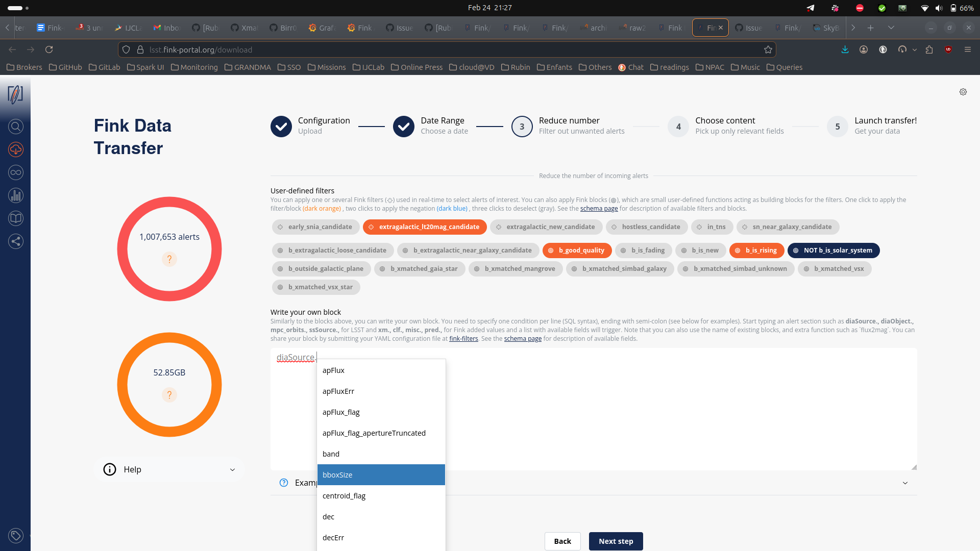Expand the Examples section chevron

tap(905, 483)
